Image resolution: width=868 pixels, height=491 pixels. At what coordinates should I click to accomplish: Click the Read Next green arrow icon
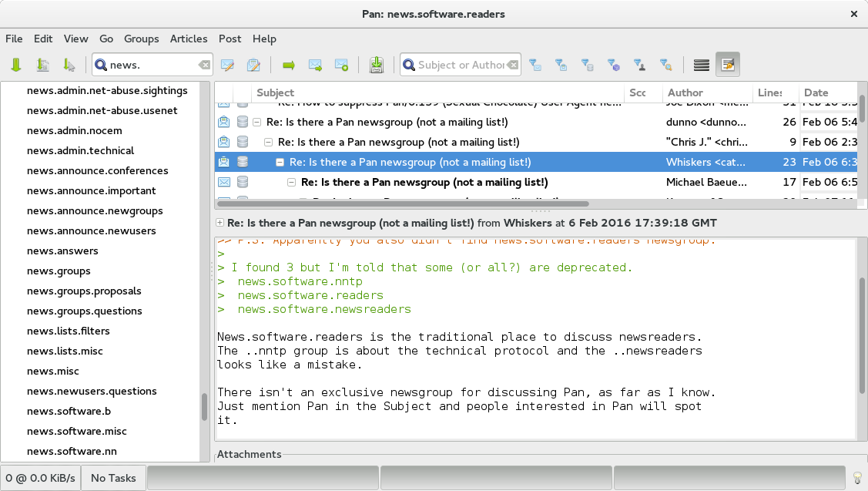coord(289,66)
